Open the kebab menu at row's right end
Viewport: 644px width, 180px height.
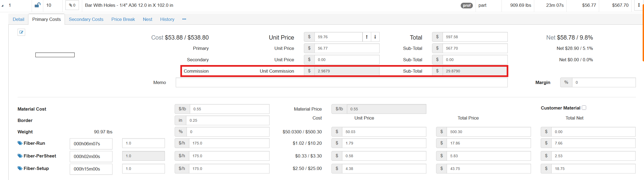(x=639, y=5)
